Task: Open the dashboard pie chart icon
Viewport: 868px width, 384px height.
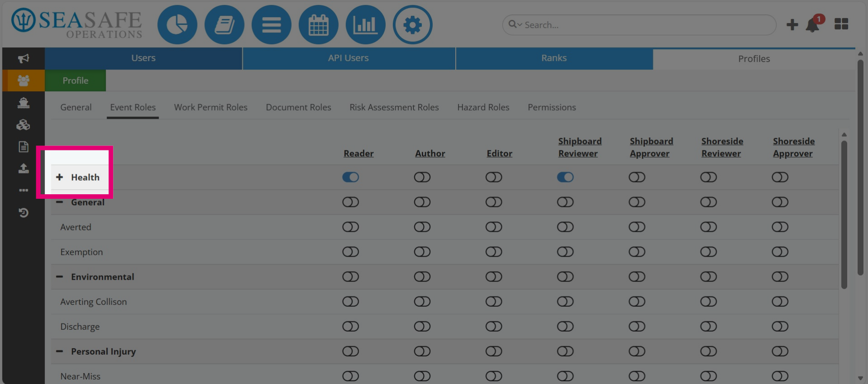Action: [x=177, y=25]
